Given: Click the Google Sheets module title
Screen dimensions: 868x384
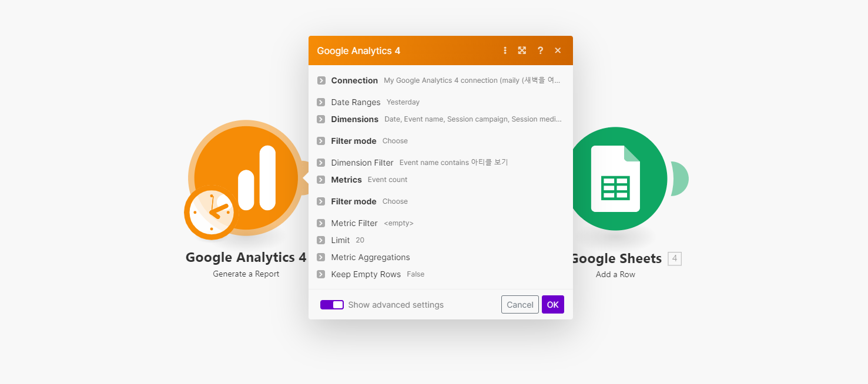Looking at the screenshot, I should coord(616,258).
